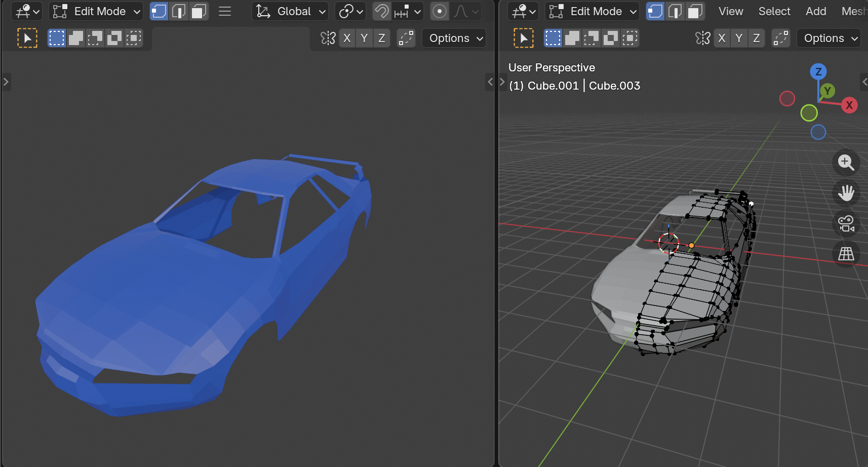Viewport: 868px width, 467px height.
Task: Click the mesh mirror butterfly icon in left viewport
Action: coord(328,38)
